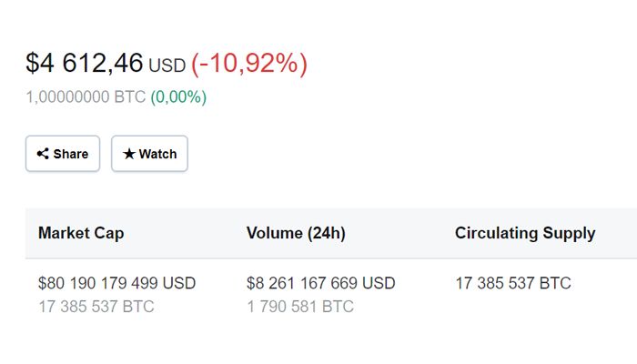Select the Volume (24h) column header
This screenshot has height=364, width=637.
[x=296, y=233]
